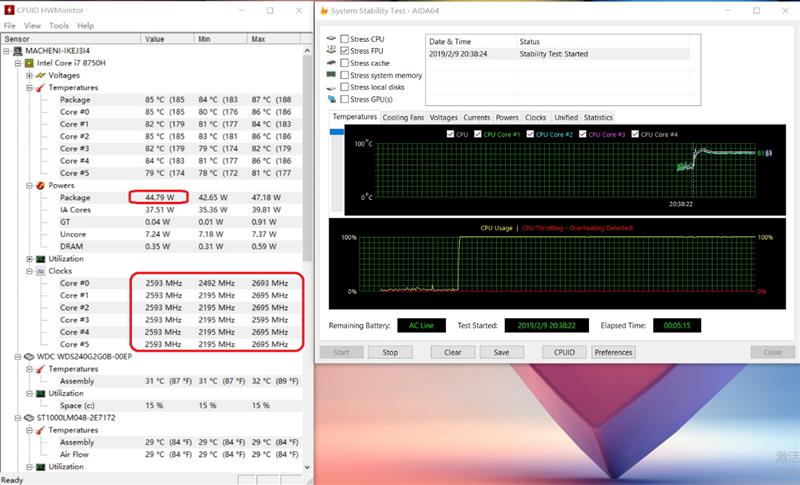This screenshot has width=800, height=485.
Task: Click the Elapsed Time 00:05:15 field
Action: (x=677, y=325)
